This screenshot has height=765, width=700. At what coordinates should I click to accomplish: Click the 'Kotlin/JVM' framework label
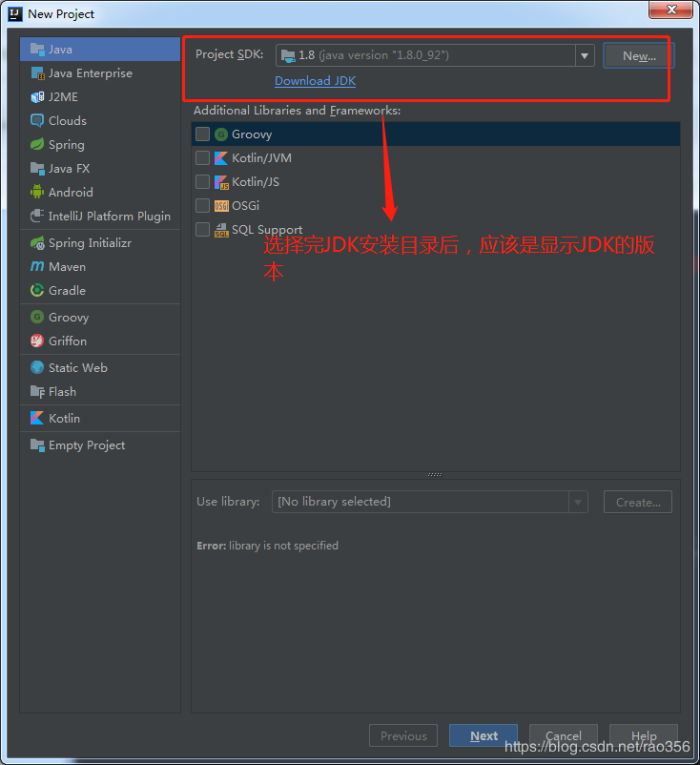[x=262, y=158]
